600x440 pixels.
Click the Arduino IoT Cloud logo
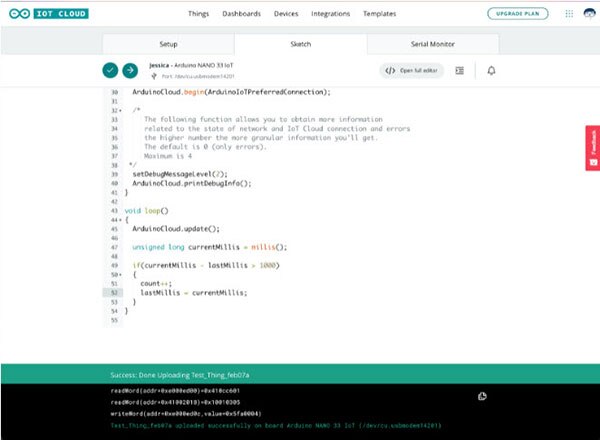(50, 14)
